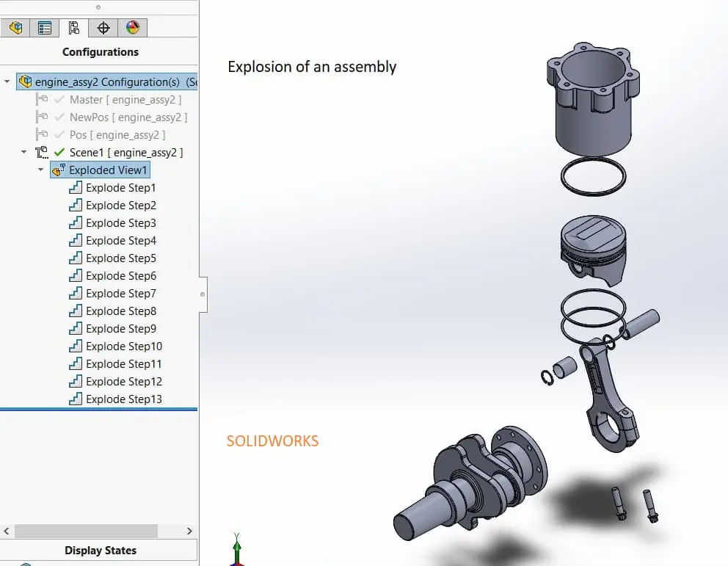The height and width of the screenshot is (566, 728).
Task: Collapse the engine_assy2 Configuration(s) node
Action: (x=7, y=81)
